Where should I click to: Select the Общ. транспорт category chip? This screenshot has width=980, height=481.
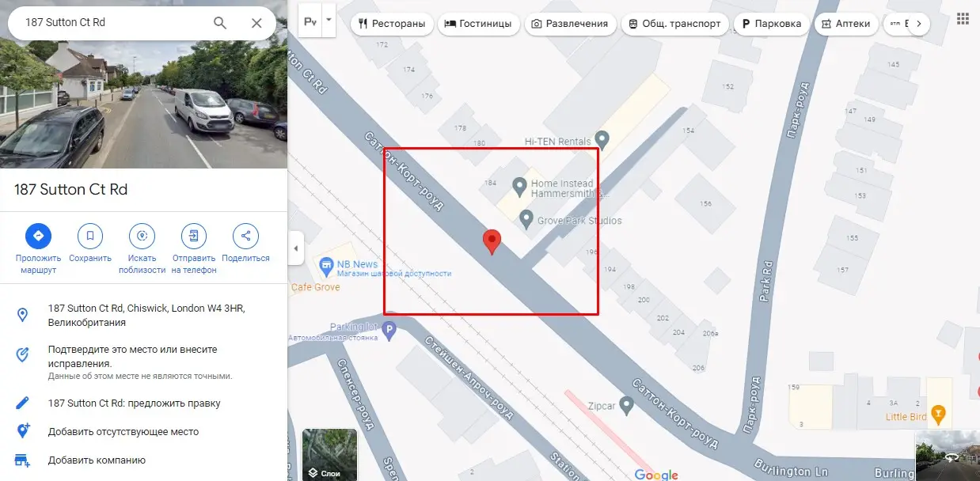[674, 24]
